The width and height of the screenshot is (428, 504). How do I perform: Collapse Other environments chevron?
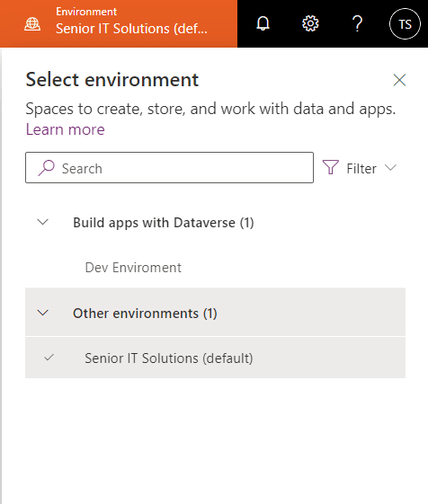[42, 313]
